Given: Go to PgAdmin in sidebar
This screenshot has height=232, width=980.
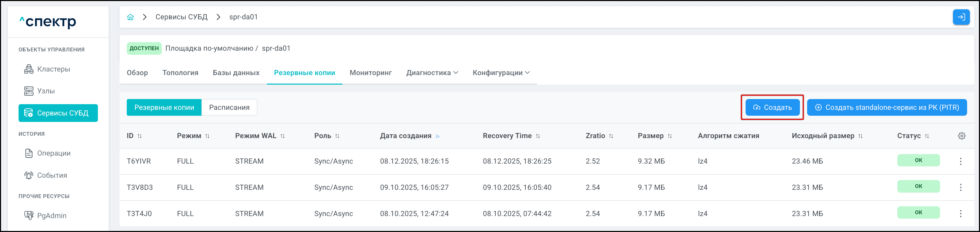Looking at the screenshot, I should point(51,216).
